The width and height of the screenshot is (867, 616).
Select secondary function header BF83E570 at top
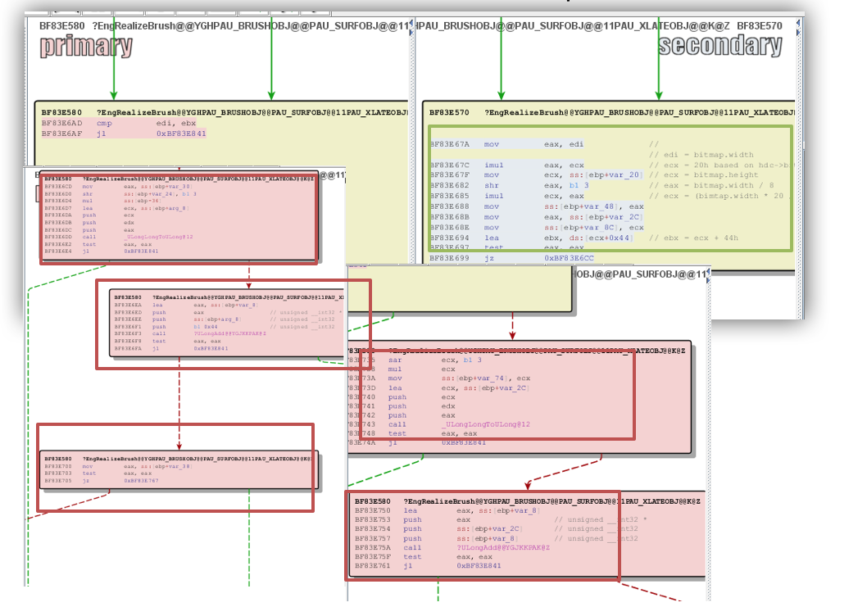[x=759, y=26]
